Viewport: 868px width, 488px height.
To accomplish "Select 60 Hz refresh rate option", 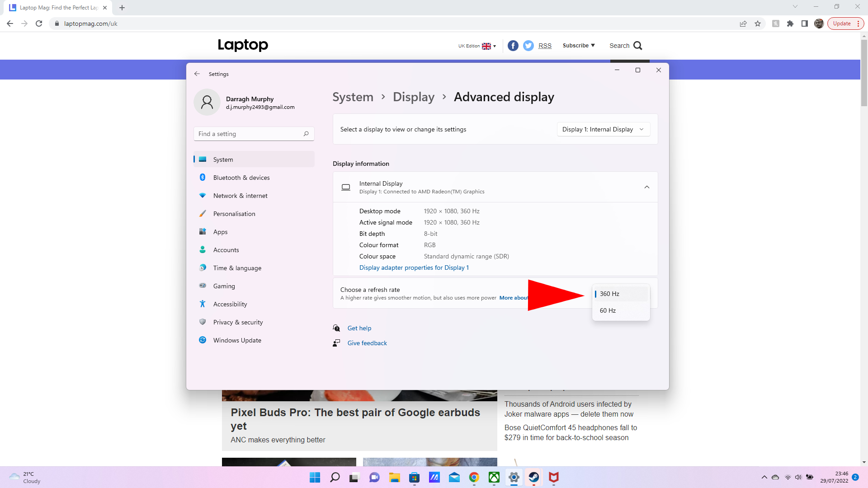I will tap(620, 310).
